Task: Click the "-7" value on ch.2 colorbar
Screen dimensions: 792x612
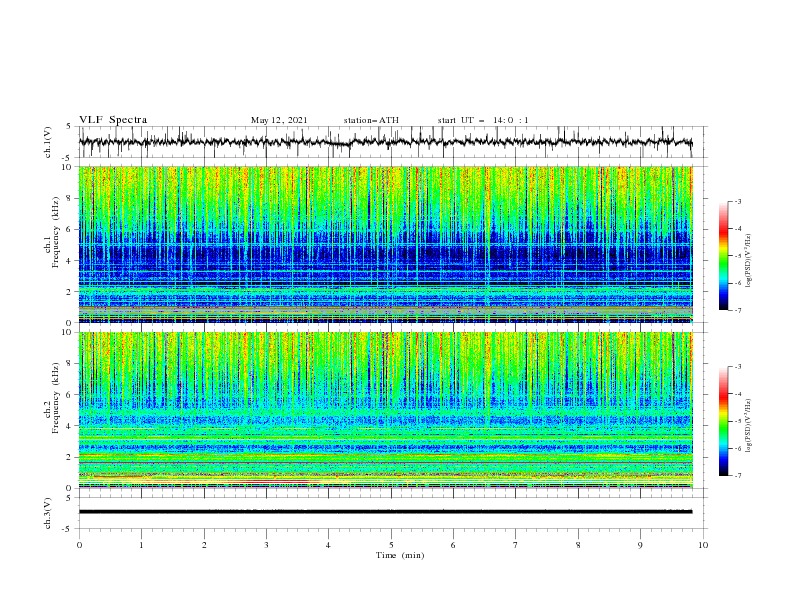Action: pos(737,476)
